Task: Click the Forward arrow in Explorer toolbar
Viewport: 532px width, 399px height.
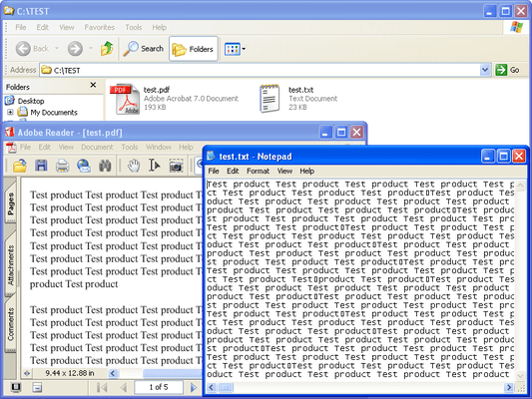Action: coord(75,49)
